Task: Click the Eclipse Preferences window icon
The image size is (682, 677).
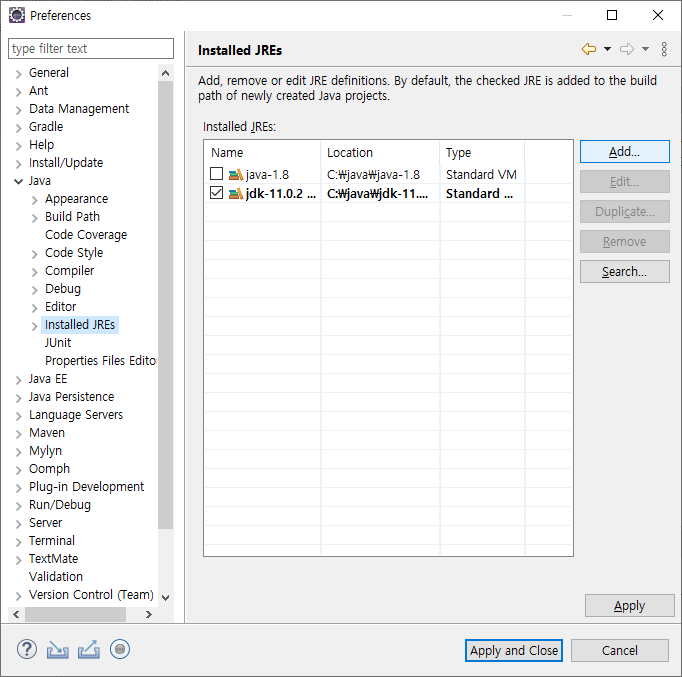Action: pos(17,15)
